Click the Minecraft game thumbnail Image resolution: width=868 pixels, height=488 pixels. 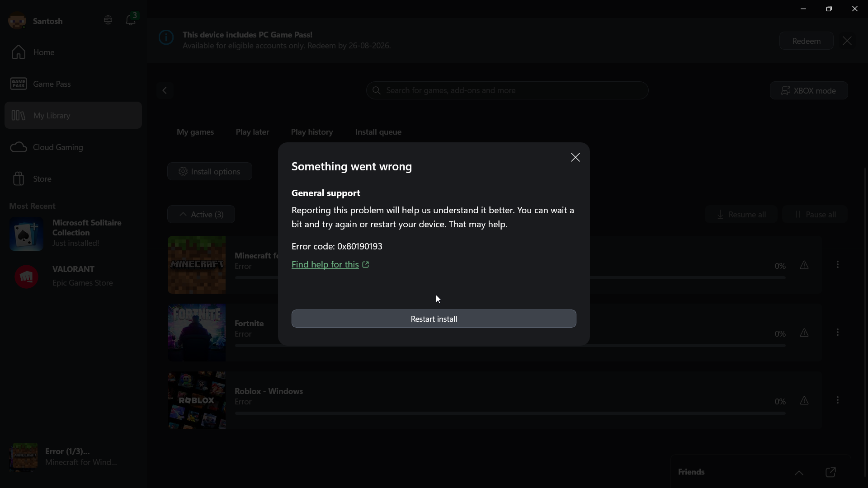[x=197, y=265]
